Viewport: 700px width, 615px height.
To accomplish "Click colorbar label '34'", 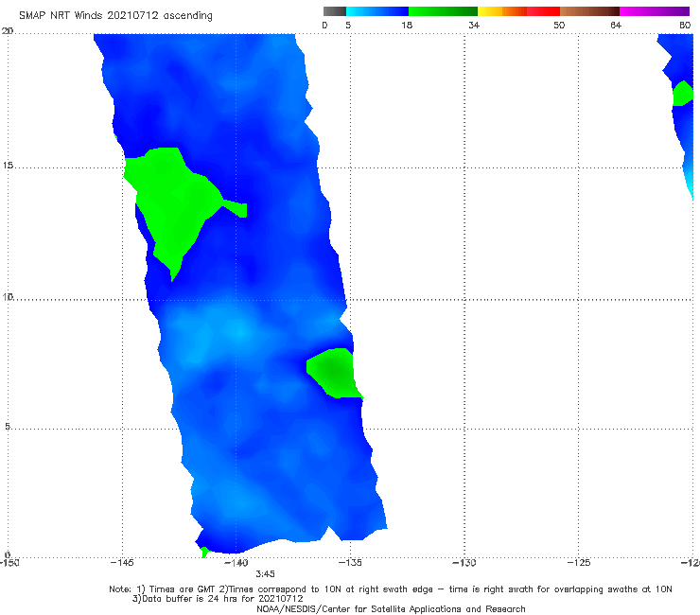I will [474, 26].
